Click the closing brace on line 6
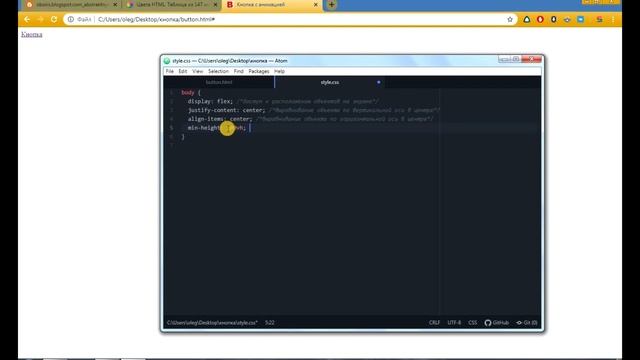The image size is (640, 360). coord(183,137)
